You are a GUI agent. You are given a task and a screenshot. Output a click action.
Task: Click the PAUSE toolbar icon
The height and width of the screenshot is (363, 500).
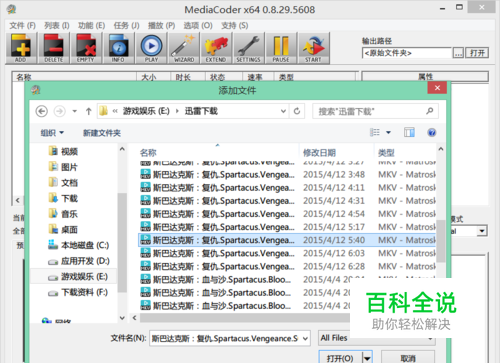281,48
